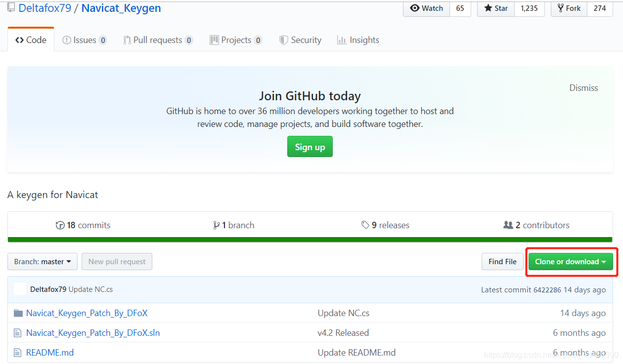
Task: Click the green language bar
Action: coord(310,240)
